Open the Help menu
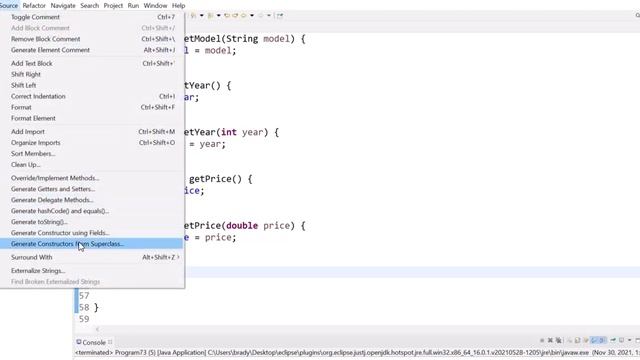The height and width of the screenshot is (360, 640). click(x=178, y=6)
